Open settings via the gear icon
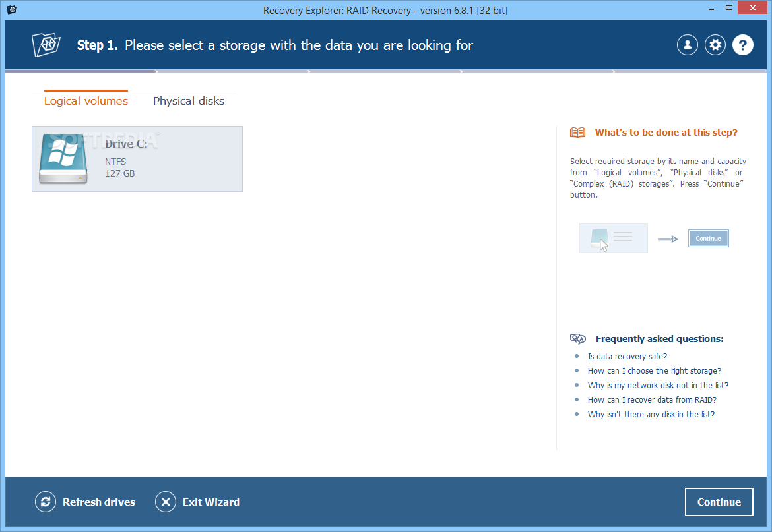The image size is (772, 532). click(x=715, y=45)
